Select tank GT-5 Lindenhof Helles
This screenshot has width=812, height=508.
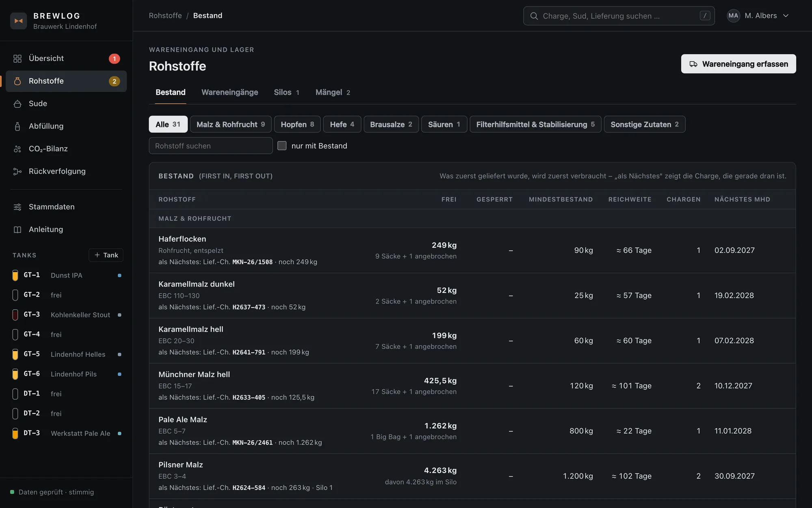click(67, 354)
